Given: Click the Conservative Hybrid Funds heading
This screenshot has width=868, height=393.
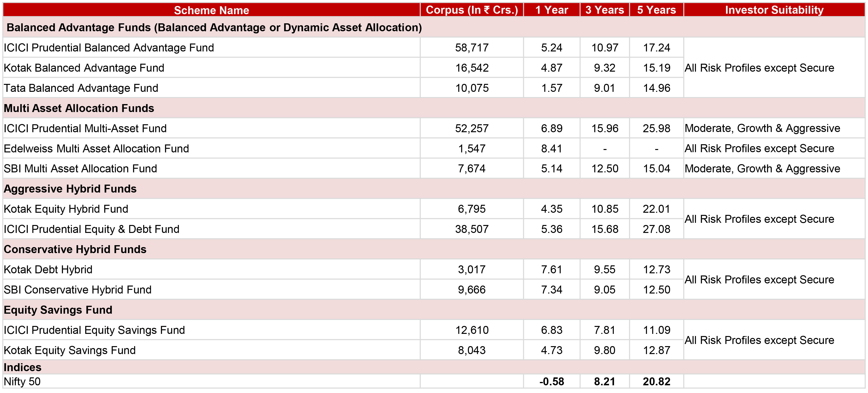Looking at the screenshot, I should 75,250.
